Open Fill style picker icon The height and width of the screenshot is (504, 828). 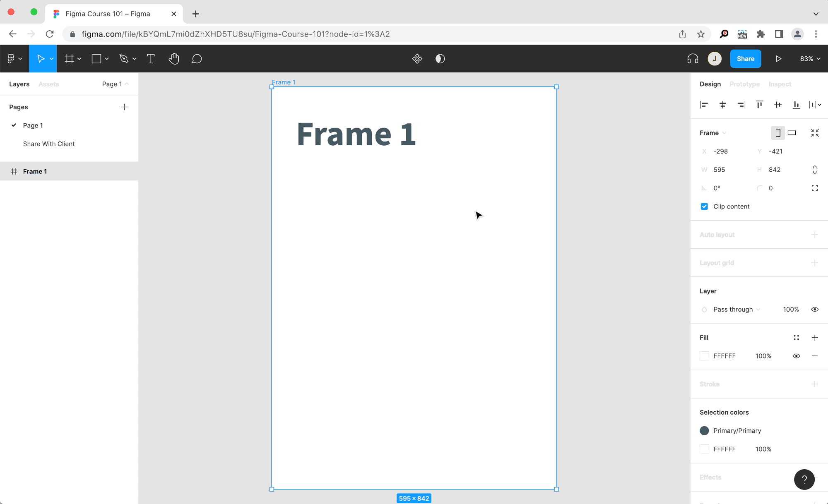[796, 338]
